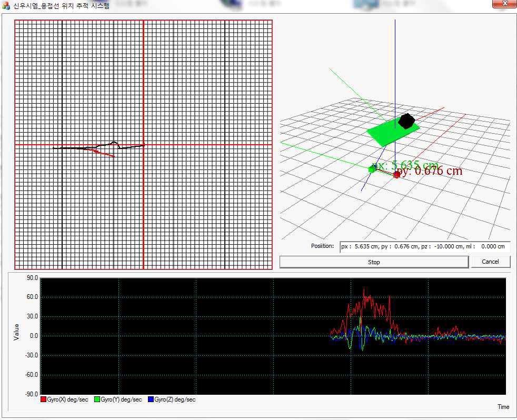Click the Gyro(Y) green legend swatch
The image size is (517, 420).
[97, 399]
